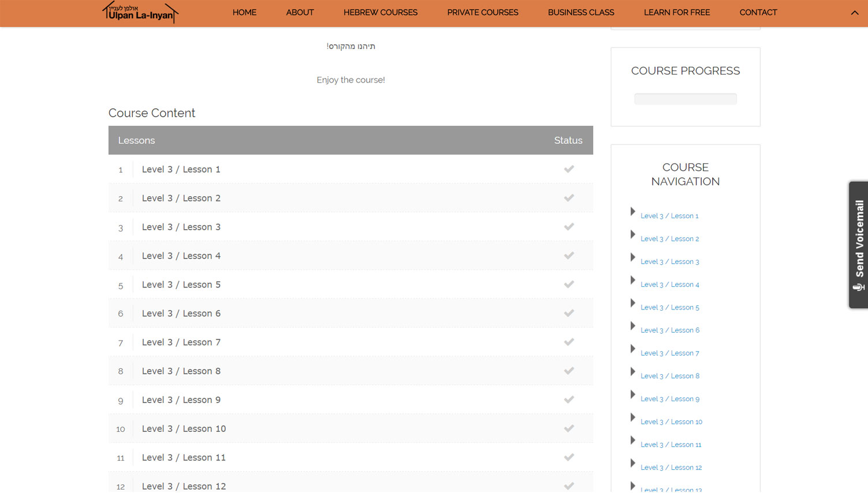Click Lesson 6 status checkmark icon

coord(569,313)
